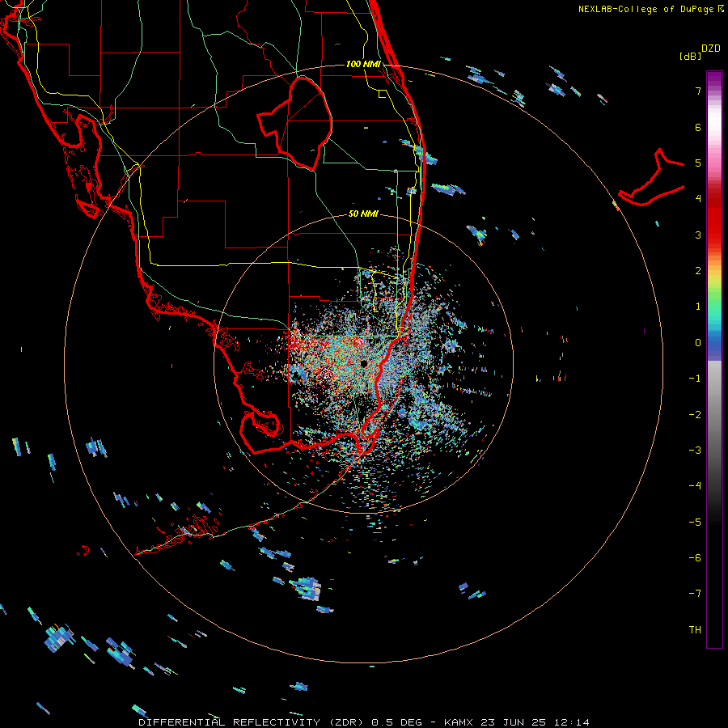Click the -4 value on the ZDR scale
The image size is (728, 728).
point(695,486)
